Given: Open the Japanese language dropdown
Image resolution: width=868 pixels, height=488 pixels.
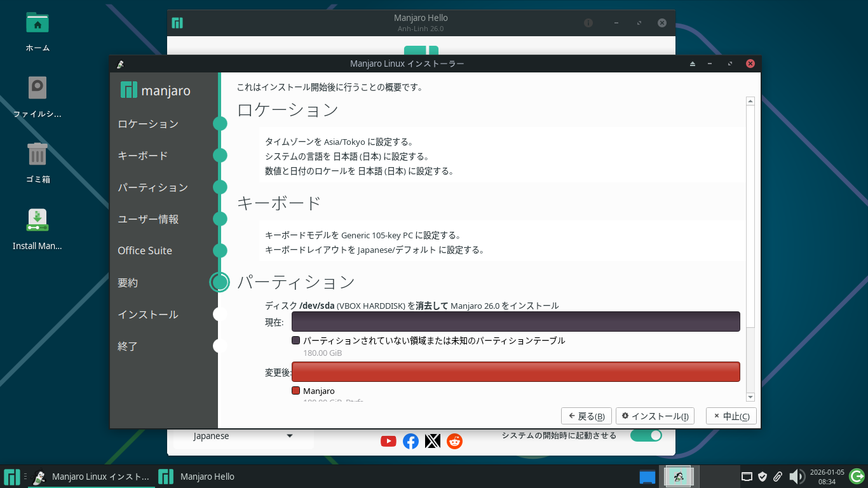Looking at the screenshot, I should (x=243, y=436).
